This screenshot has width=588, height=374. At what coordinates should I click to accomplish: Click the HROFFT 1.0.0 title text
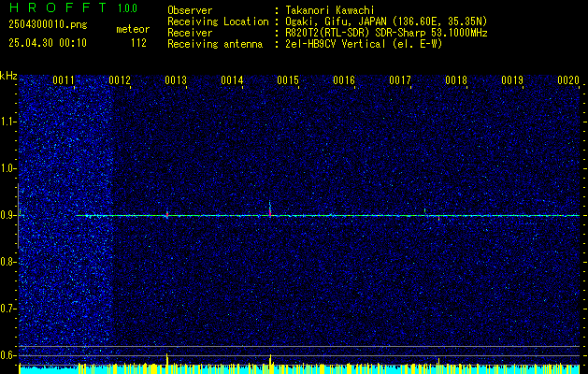pos(74,7)
